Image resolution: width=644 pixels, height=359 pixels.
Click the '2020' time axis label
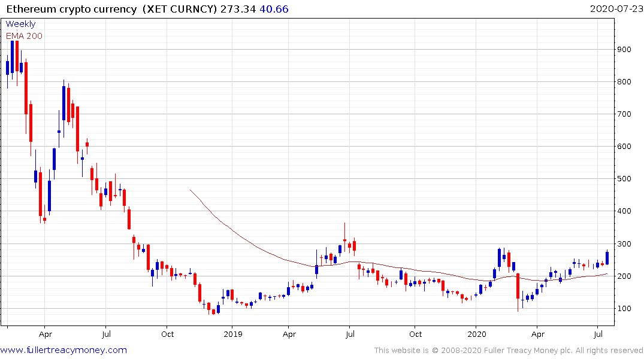(x=476, y=334)
